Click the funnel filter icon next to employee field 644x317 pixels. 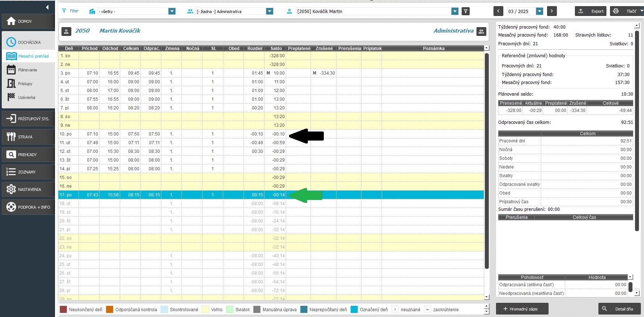point(466,11)
